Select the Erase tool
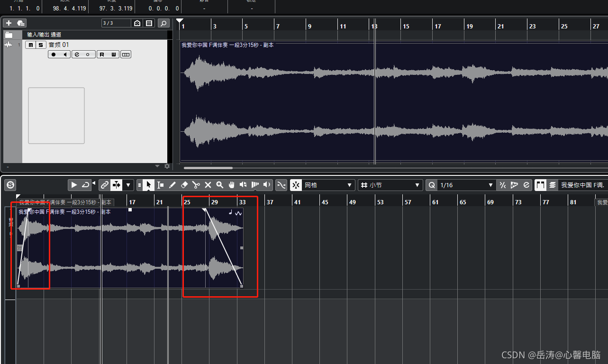This screenshot has width=608, height=364. (184, 185)
